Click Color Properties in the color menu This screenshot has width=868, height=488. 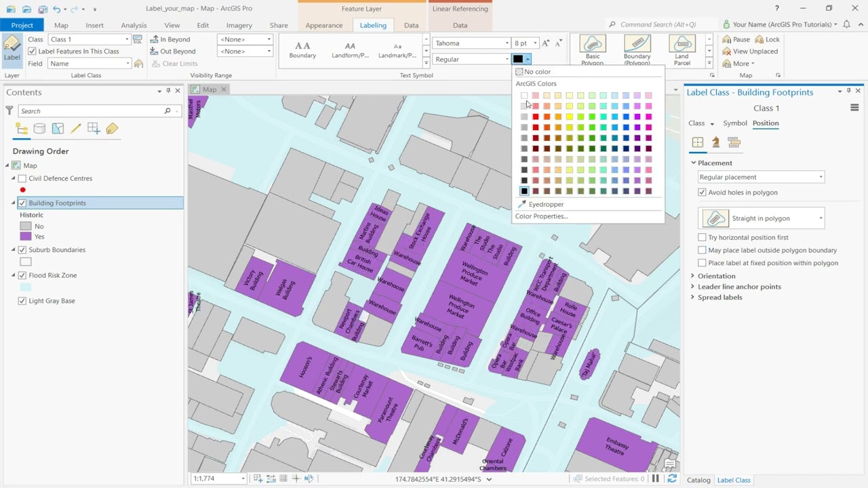point(540,216)
